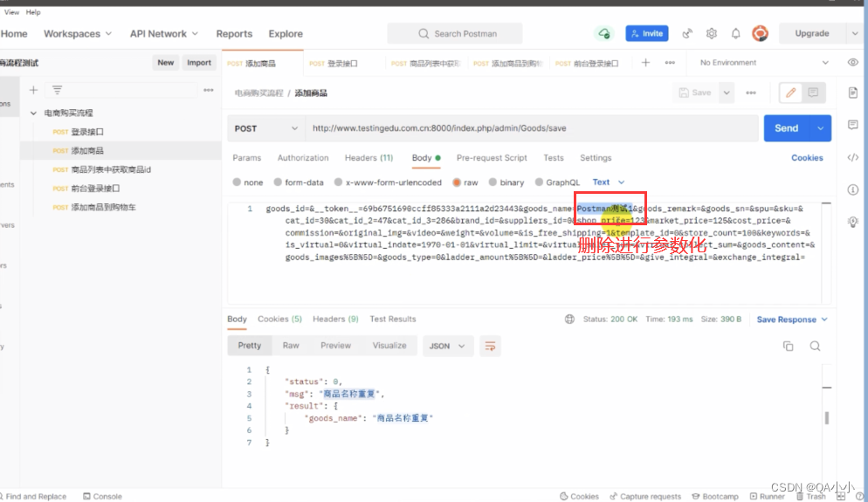Click the sync cloud status icon

(x=604, y=34)
